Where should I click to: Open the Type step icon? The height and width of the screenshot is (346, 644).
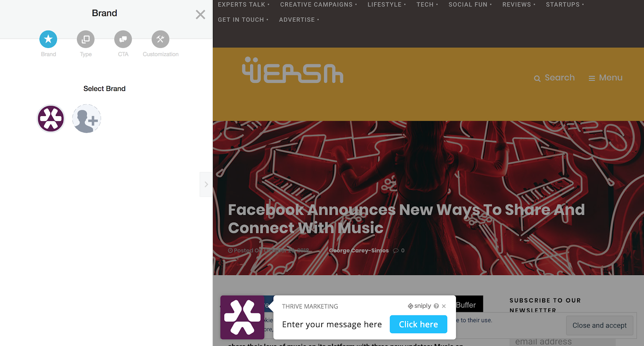click(x=86, y=39)
